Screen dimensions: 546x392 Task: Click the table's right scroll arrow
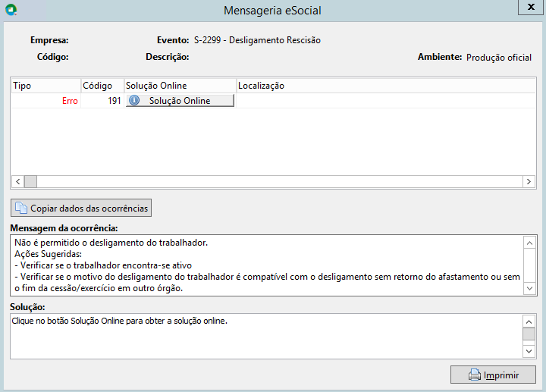point(529,181)
